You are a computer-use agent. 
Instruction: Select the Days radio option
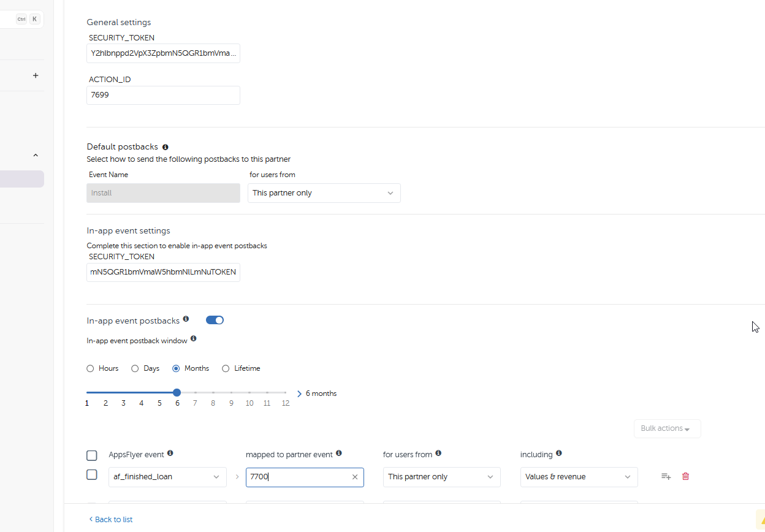pos(135,368)
